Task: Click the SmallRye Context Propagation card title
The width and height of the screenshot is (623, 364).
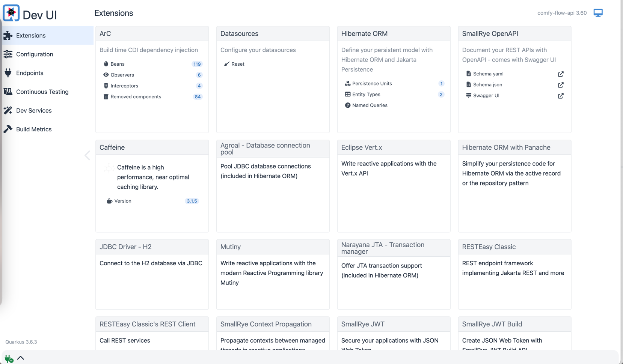Action: (266, 324)
